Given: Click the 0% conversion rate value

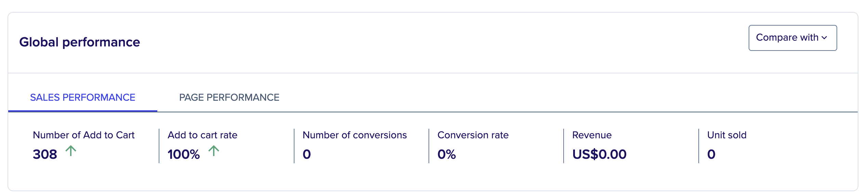Looking at the screenshot, I should click(447, 154).
